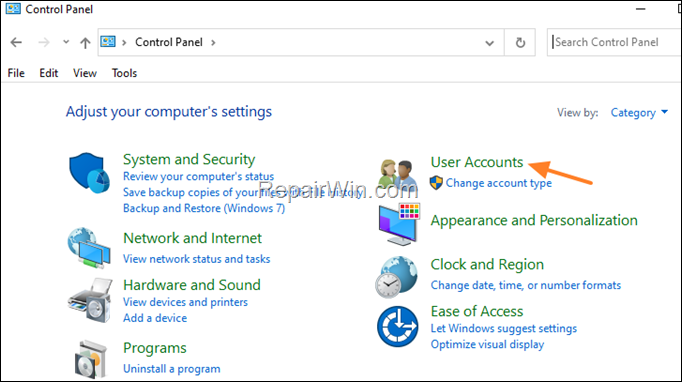Open Network and Internet category
This screenshot has height=382, width=682.
point(192,238)
